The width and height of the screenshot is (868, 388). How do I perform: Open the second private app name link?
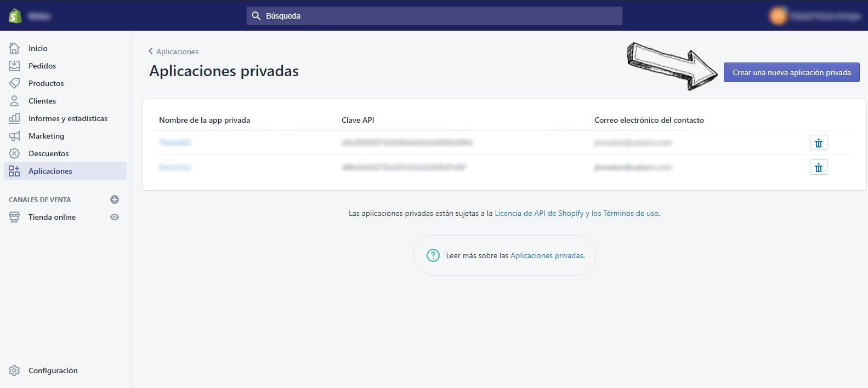click(175, 167)
